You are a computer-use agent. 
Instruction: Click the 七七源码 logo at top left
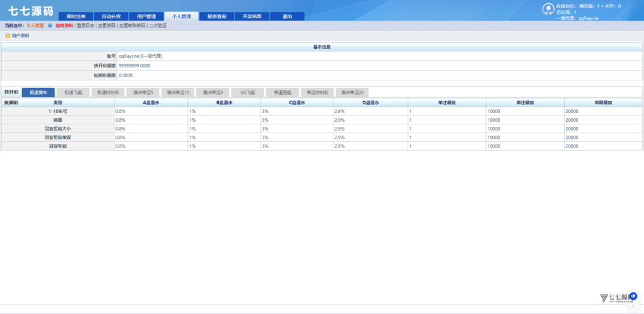click(30, 11)
